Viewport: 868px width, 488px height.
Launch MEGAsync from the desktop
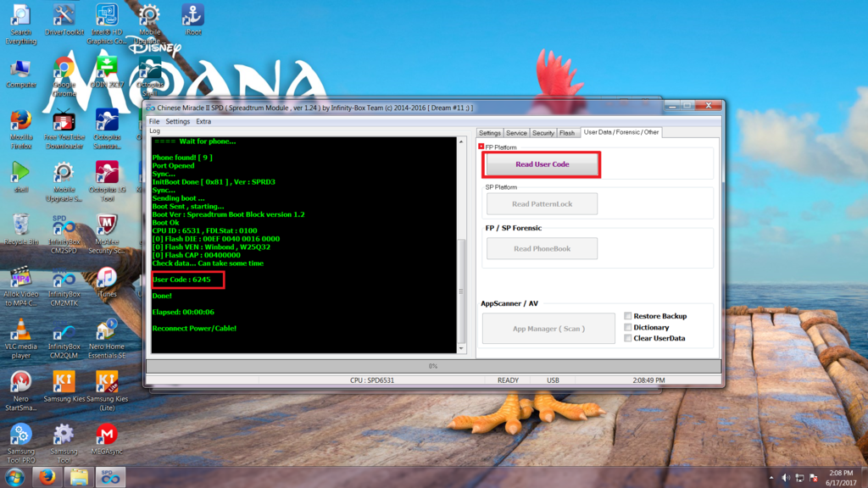pyautogui.click(x=107, y=435)
